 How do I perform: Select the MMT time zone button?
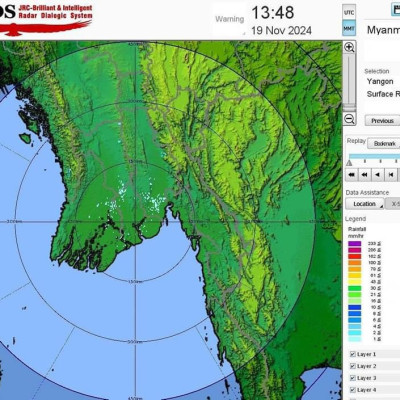point(349,29)
